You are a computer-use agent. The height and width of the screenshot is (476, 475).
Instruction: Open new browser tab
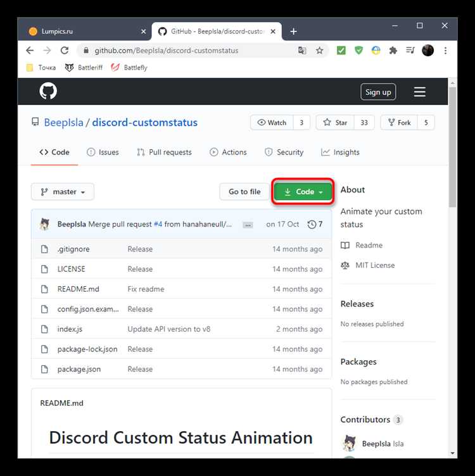[x=293, y=31]
